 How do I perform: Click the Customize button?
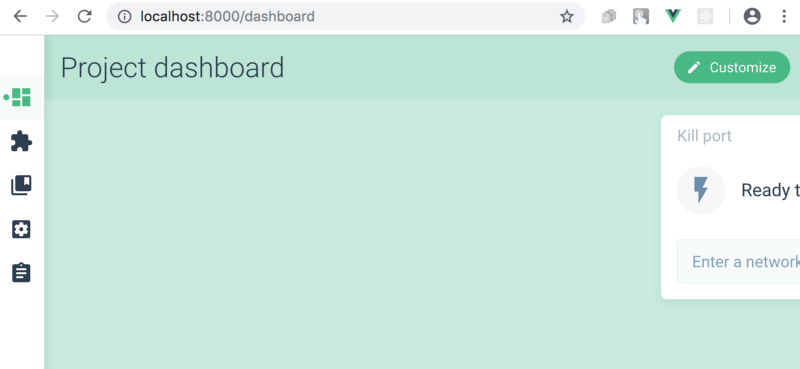[x=732, y=67]
